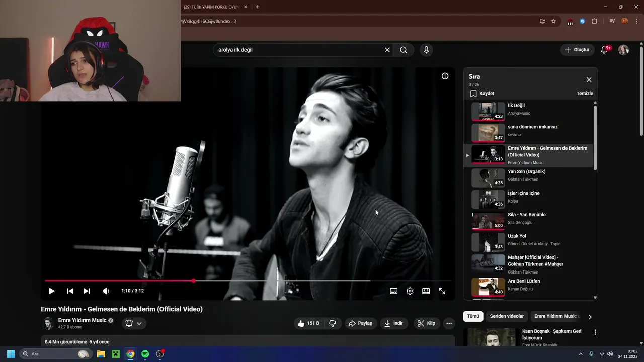Skip to the previous video in queue
Image resolution: width=644 pixels, height=362 pixels.
[70, 291]
